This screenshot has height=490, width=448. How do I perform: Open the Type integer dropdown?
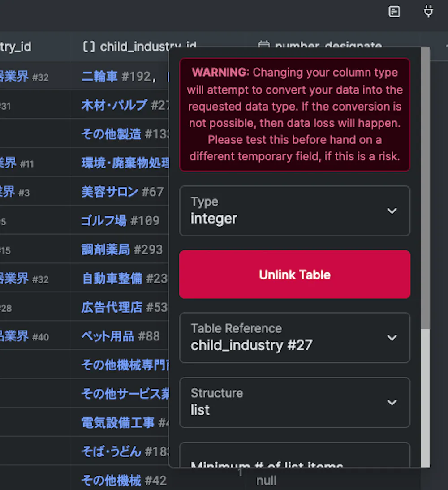click(x=294, y=211)
